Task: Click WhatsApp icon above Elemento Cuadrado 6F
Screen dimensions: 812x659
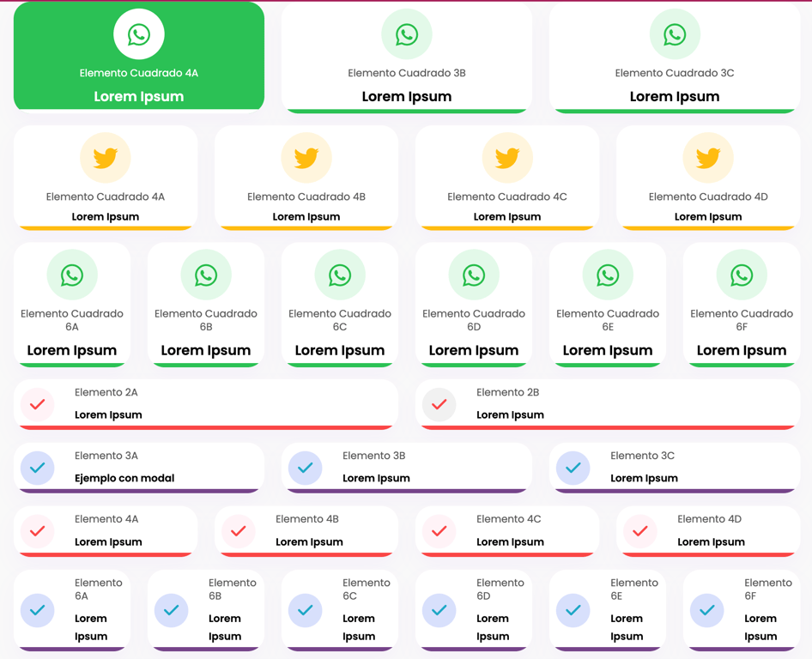Action: click(x=742, y=275)
